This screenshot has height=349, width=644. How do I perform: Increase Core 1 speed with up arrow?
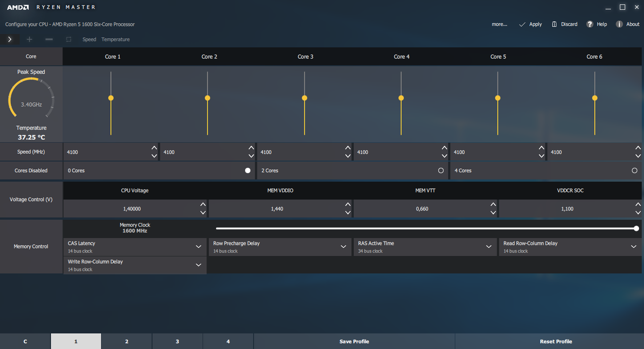154,148
